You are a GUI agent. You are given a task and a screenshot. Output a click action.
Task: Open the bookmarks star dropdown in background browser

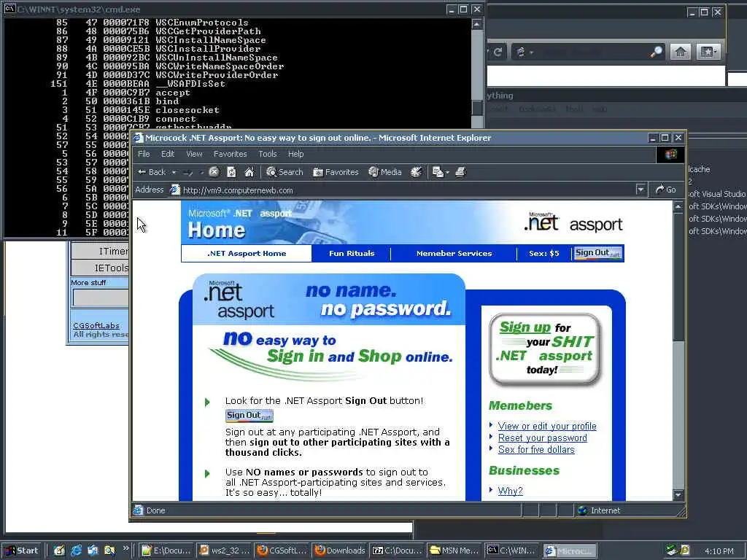pos(708,52)
